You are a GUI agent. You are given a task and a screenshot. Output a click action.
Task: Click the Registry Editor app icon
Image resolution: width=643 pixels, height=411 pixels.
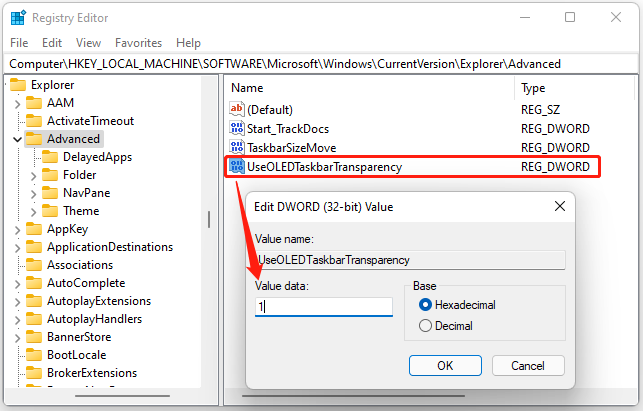pos(18,18)
